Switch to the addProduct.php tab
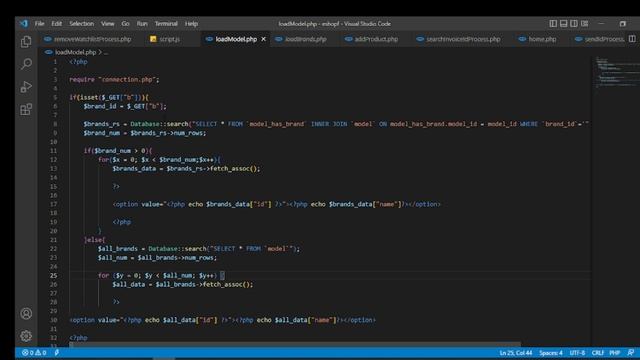 [x=371, y=39]
